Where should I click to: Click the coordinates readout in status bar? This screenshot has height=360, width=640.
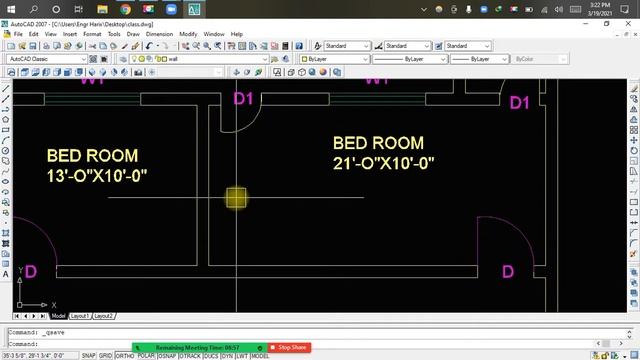tap(40, 356)
